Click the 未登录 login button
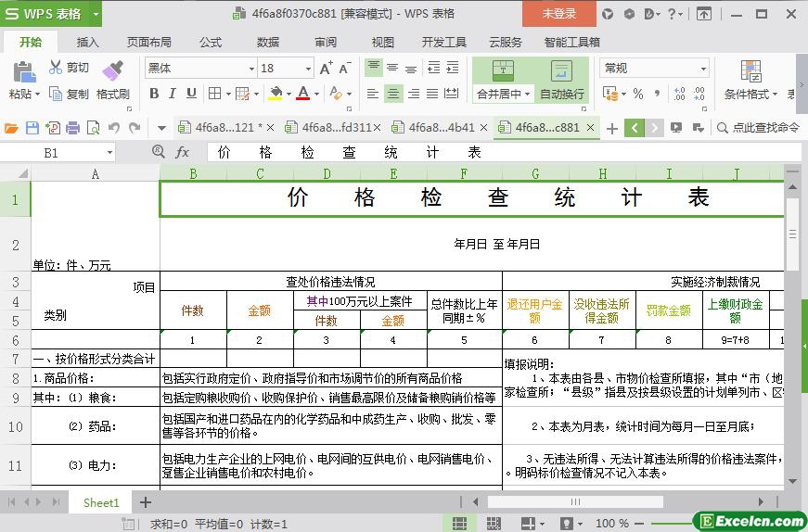This screenshot has width=808, height=532. pyautogui.click(x=558, y=13)
